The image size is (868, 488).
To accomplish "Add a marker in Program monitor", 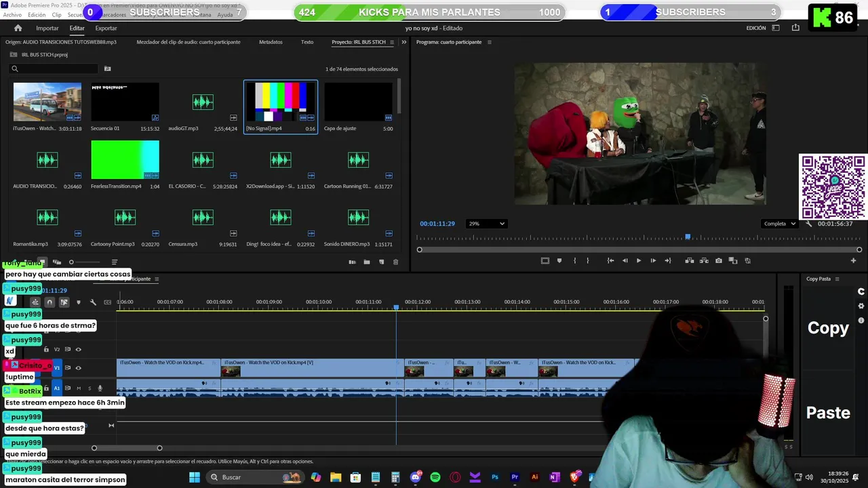I will [559, 260].
